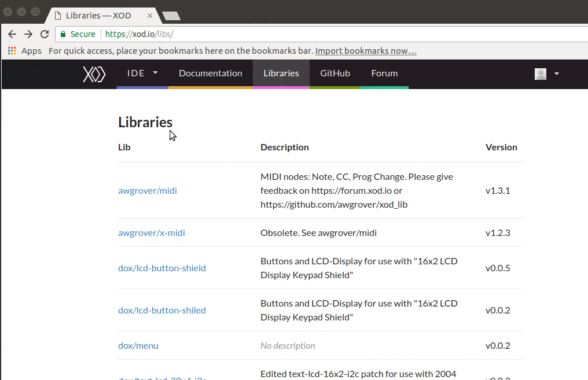The height and width of the screenshot is (380, 588).
Task: Click the Apps label in bookmarks bar
Action: pos(31,51)
